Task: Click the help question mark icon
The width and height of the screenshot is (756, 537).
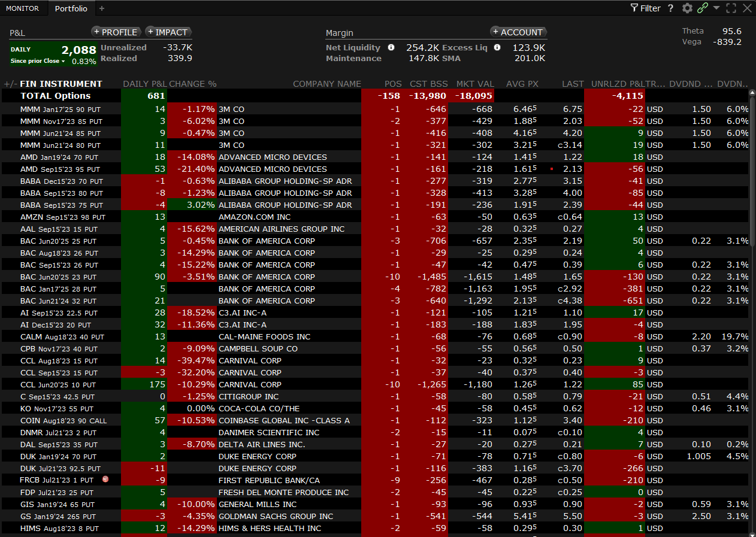Action: [x=670, y=8]
